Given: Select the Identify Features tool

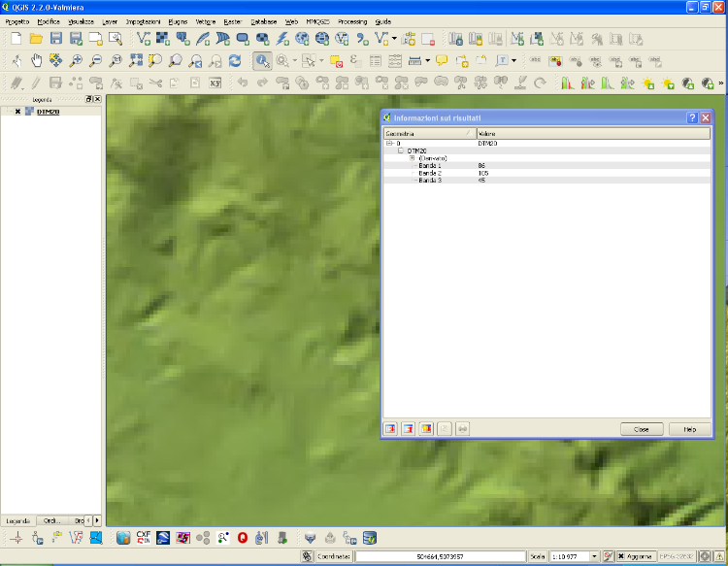Looking at the screenshot, I should pos(262,61).
